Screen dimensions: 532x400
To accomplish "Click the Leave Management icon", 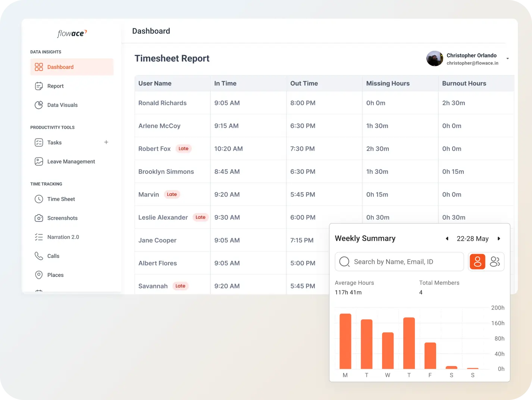I will (39, 162).
